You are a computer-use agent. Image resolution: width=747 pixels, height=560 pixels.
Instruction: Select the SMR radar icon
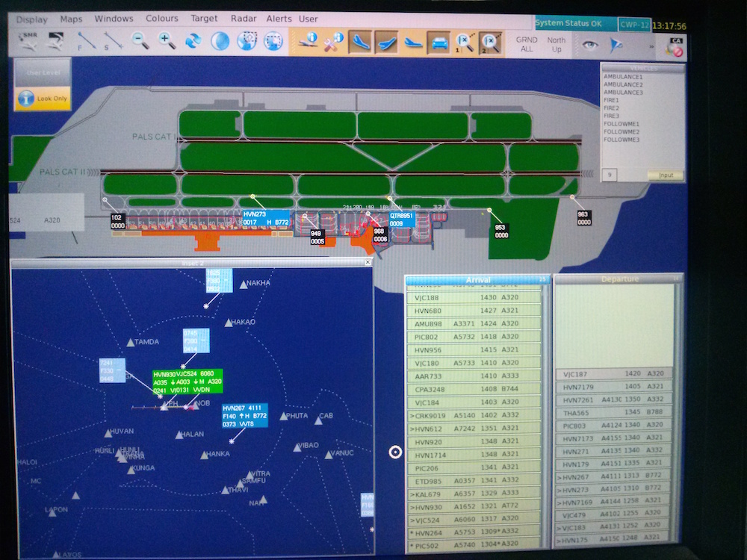click(29, 43)
